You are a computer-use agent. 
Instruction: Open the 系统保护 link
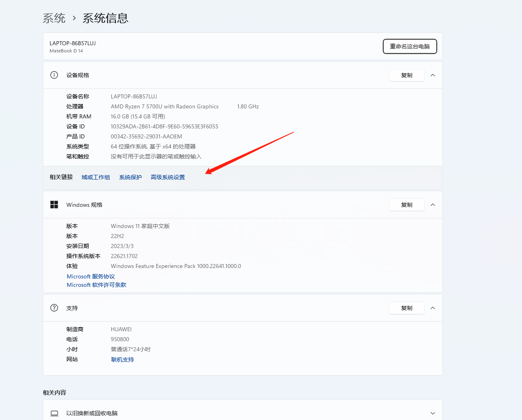coord(130,177)
